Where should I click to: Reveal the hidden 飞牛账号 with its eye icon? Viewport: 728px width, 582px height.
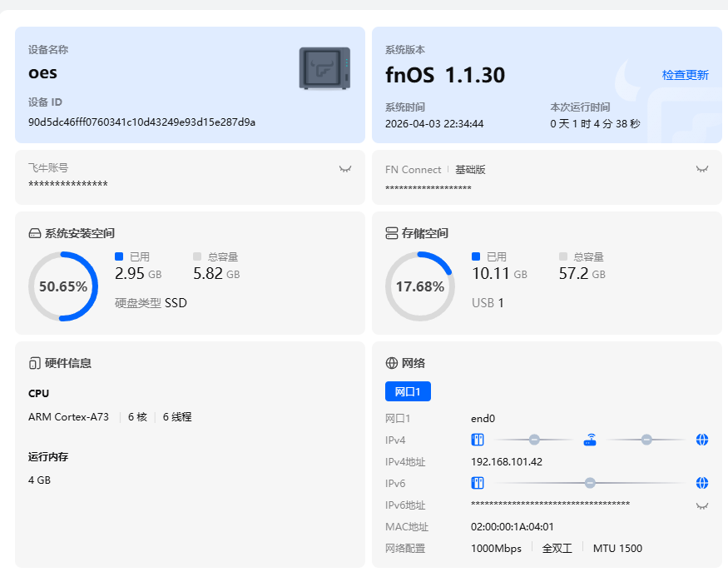(345, 169)
